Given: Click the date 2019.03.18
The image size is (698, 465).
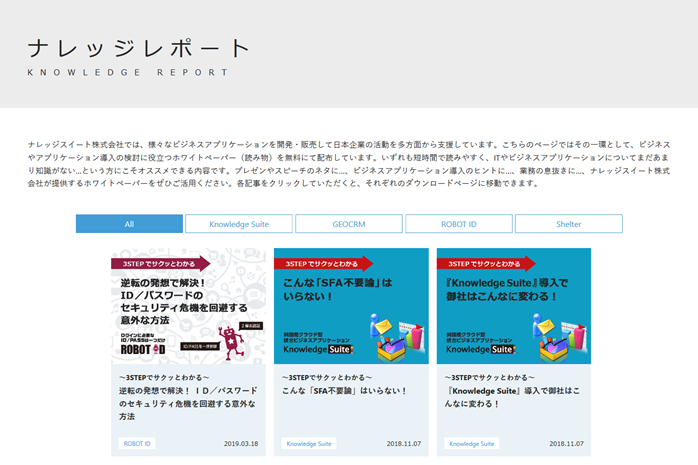Looking at the screenshot, I should [241, 444].
